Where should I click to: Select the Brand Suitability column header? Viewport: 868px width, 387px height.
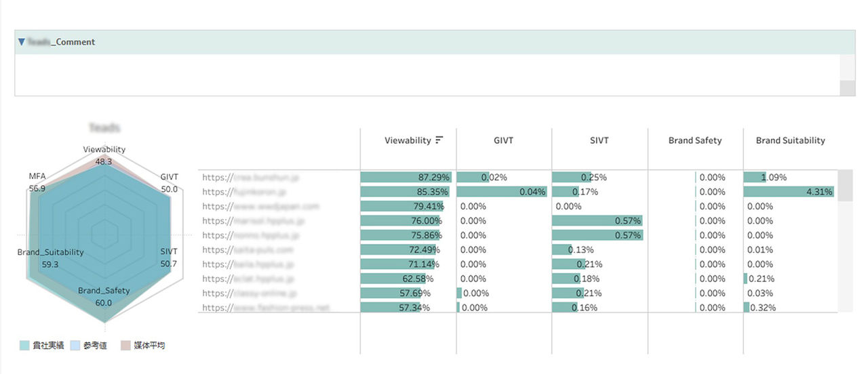pos(790,140)
